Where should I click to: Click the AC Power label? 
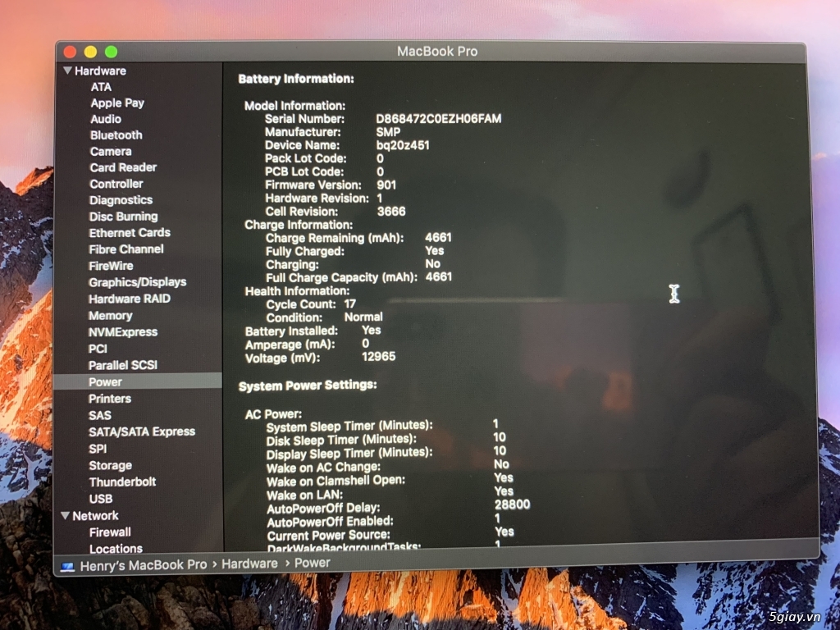(273, 414)
